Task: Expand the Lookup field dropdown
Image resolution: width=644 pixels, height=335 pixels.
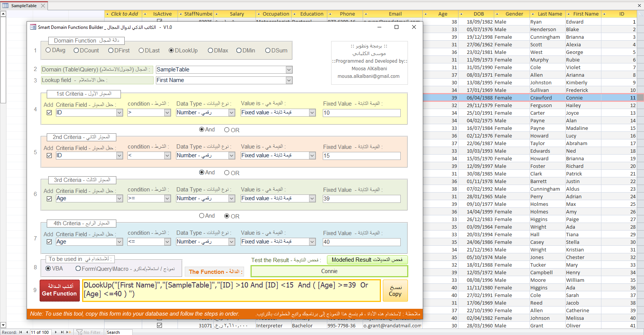Action: (289, 81)
